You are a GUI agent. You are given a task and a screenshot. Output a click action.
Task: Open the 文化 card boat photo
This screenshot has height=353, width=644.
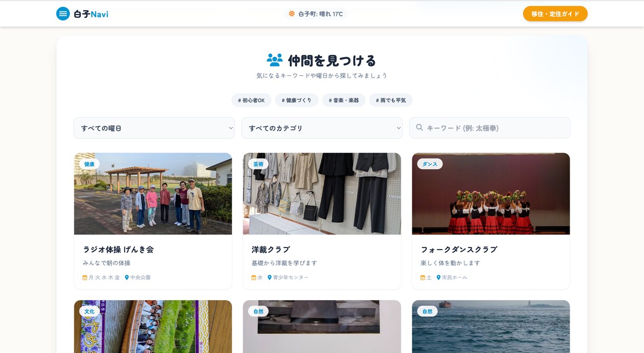[x=153, y=327]
